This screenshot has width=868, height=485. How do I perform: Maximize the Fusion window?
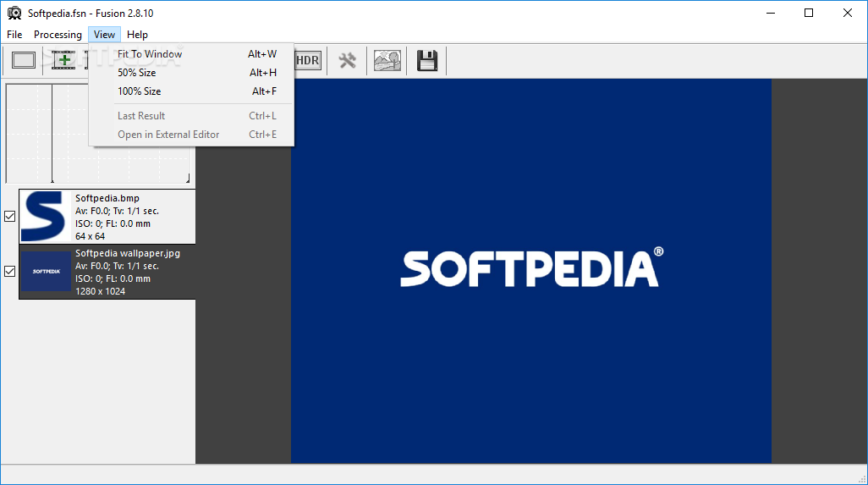tap(809, 13)
